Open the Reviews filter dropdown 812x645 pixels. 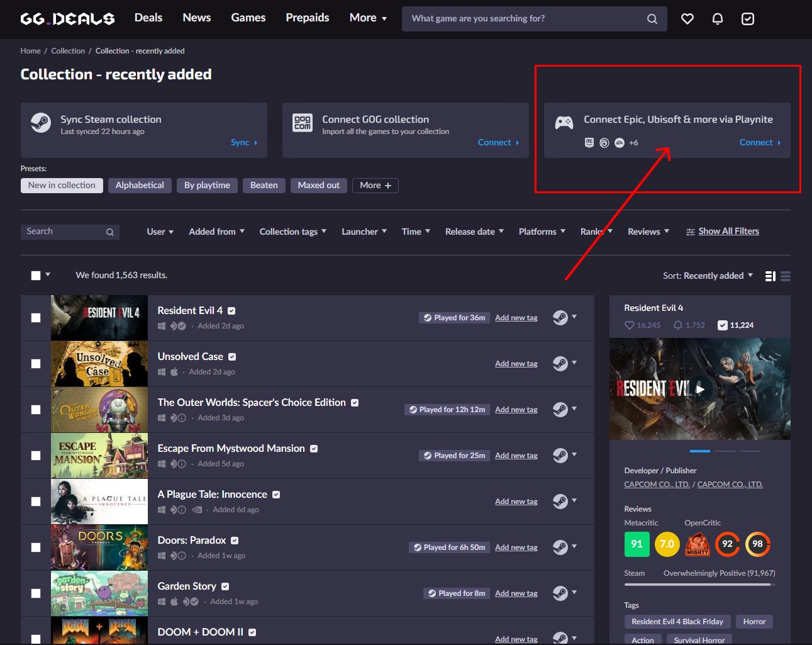click(x=648, y=232)
